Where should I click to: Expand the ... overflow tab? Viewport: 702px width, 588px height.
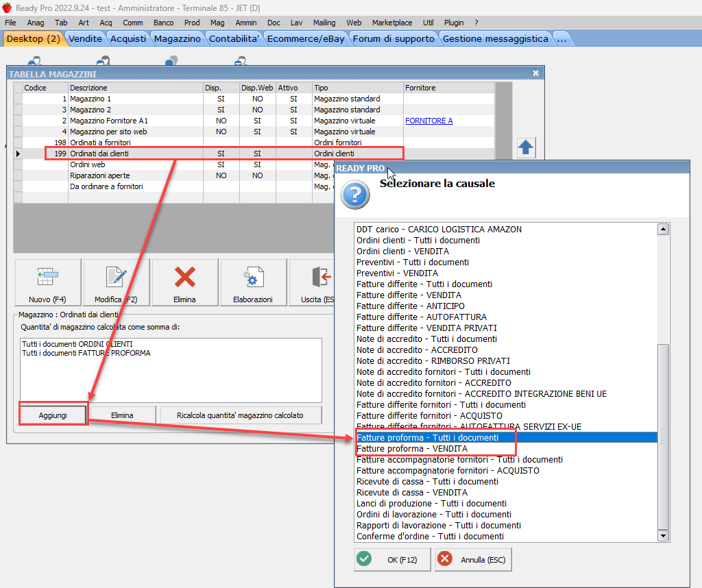pyautogui.click(x=562, y=39)
